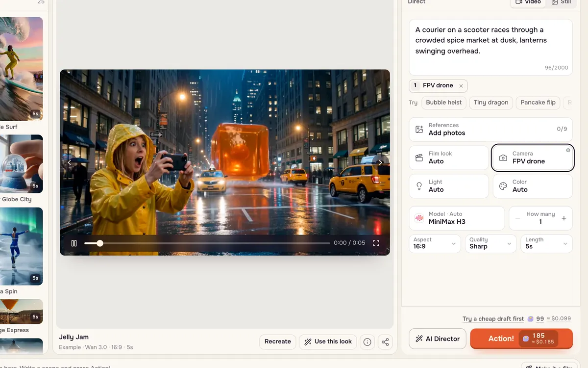The height and width of the screenshot is (368, 588).
Task: Click the MiniMax model waveform icon
Action: [419, 218]
